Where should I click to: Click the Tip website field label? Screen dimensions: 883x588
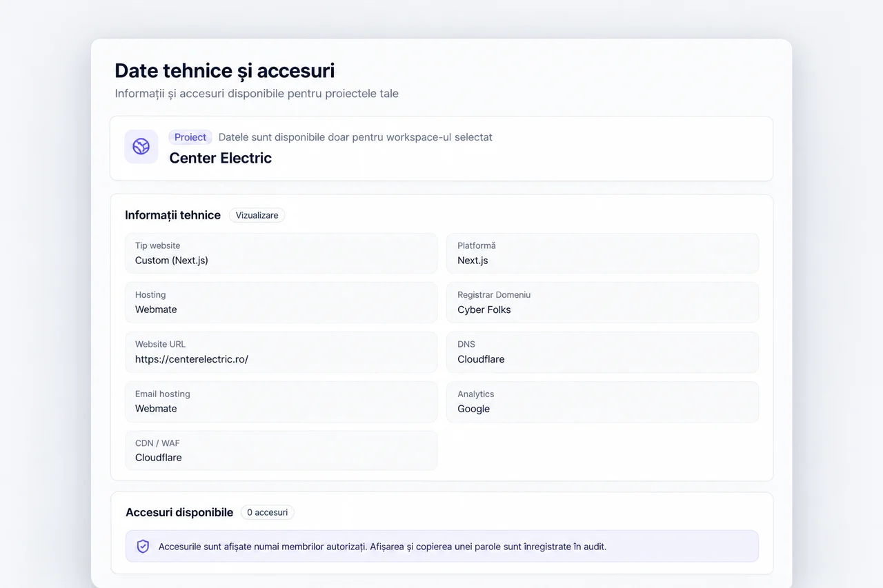click(158, 245)
